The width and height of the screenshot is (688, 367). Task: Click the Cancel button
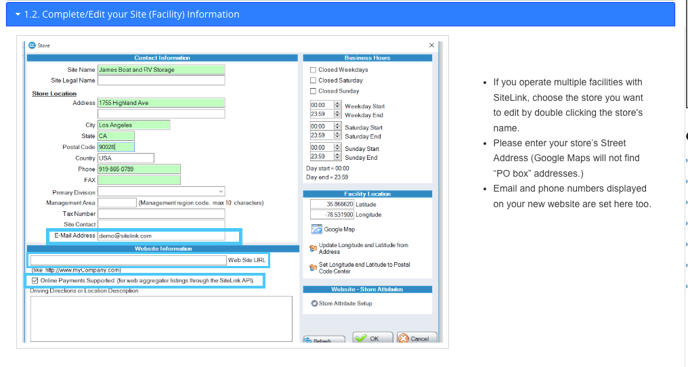pos(417,338)
